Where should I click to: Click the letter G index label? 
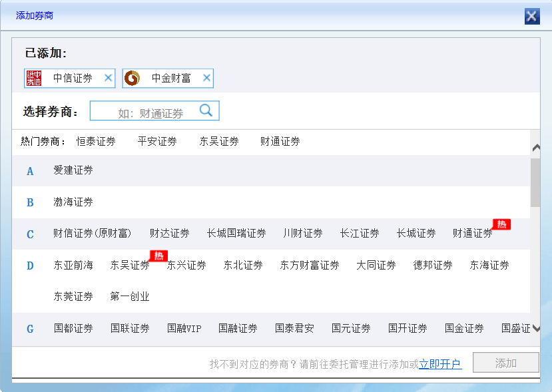click(30, 329)
